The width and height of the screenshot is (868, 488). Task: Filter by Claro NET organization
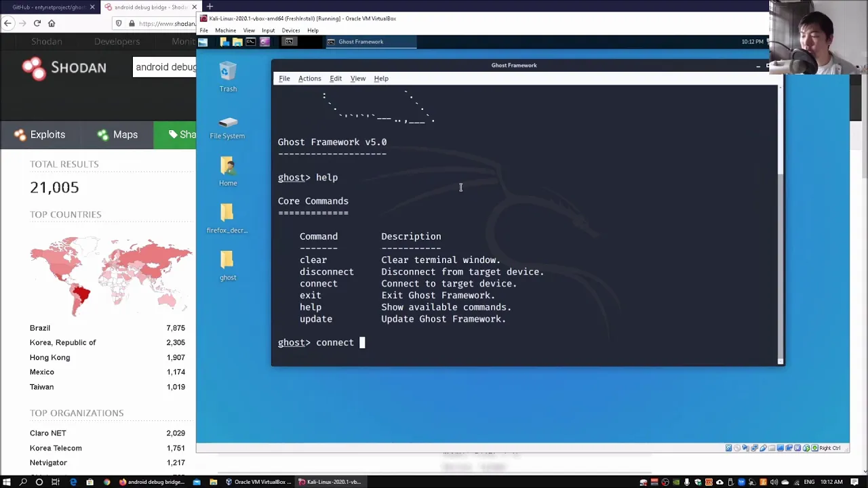coord(47,433)
